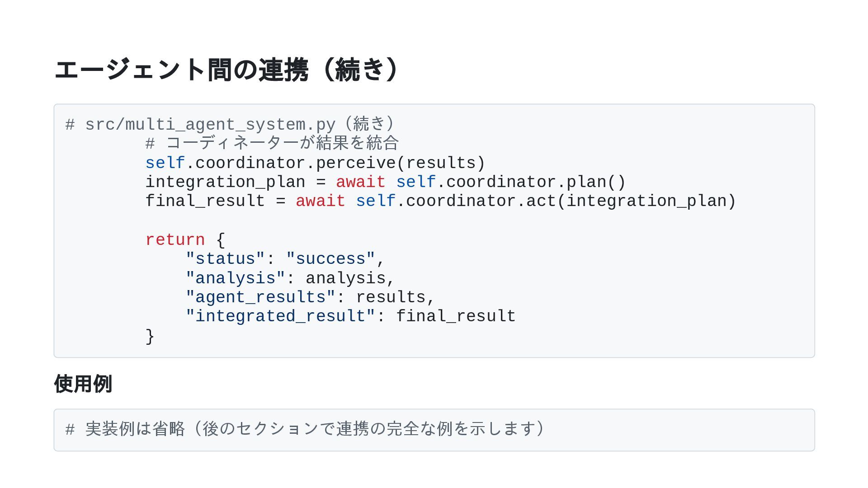Click the await keyword before coordinator.plan()
The width and height of the screenshot is (868, 488).
click(360, 182)
